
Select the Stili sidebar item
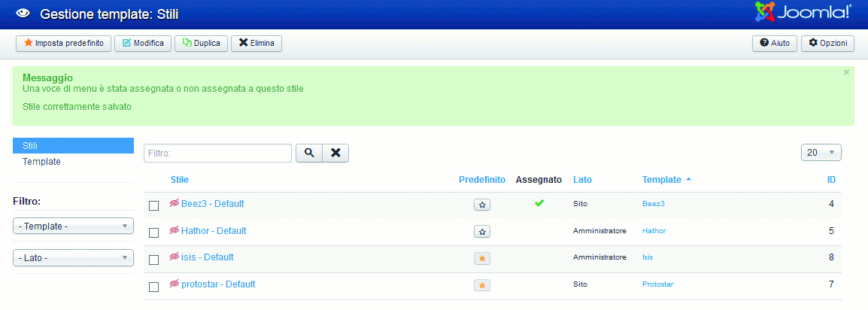[73, 145]
